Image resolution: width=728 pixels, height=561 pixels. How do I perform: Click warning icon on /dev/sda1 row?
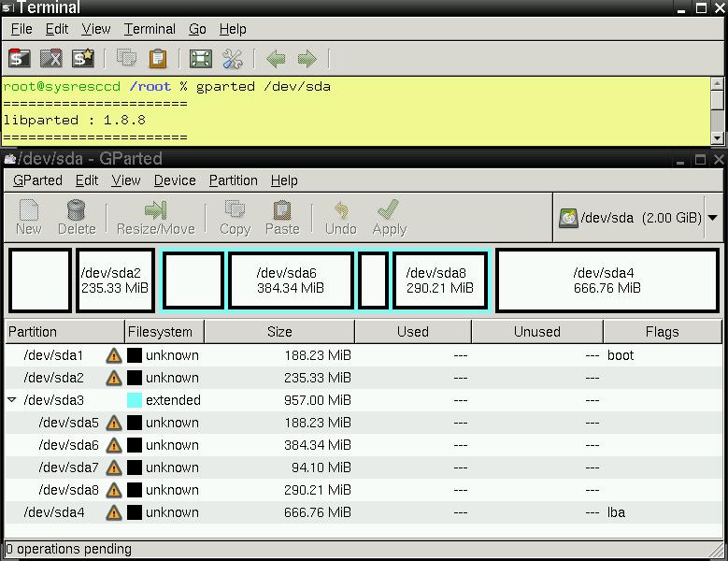[114, 355]
